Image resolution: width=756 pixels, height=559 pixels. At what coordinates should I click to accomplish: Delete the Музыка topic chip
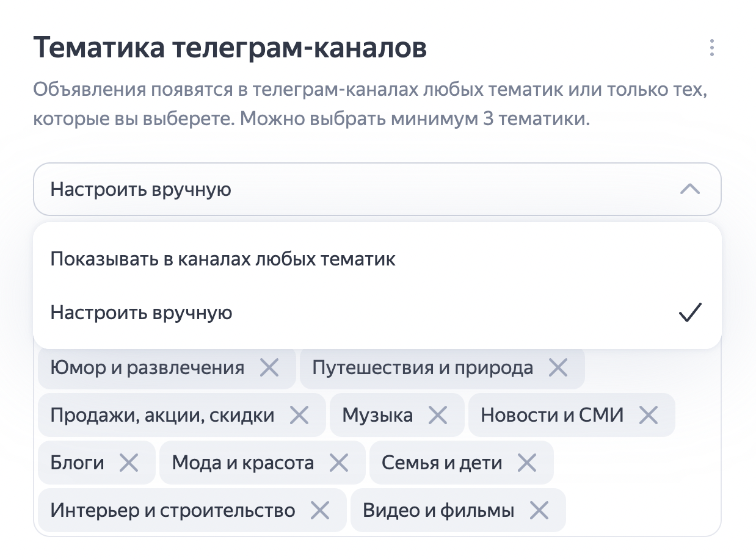(437, 416)
